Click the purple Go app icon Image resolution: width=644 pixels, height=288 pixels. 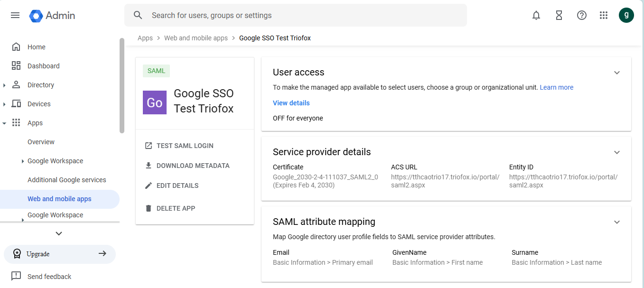155,102
